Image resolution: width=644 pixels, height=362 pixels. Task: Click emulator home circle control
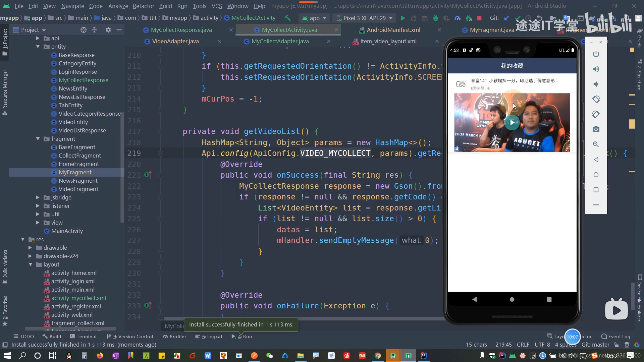596,175
